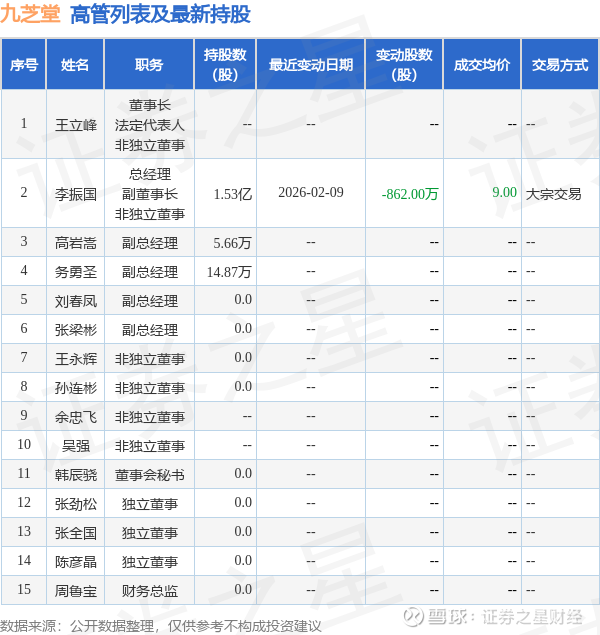This screenshot has width=600, height=635.
Task: Click 韩辰骁's 董事会秘书 position
Action: 149,475
